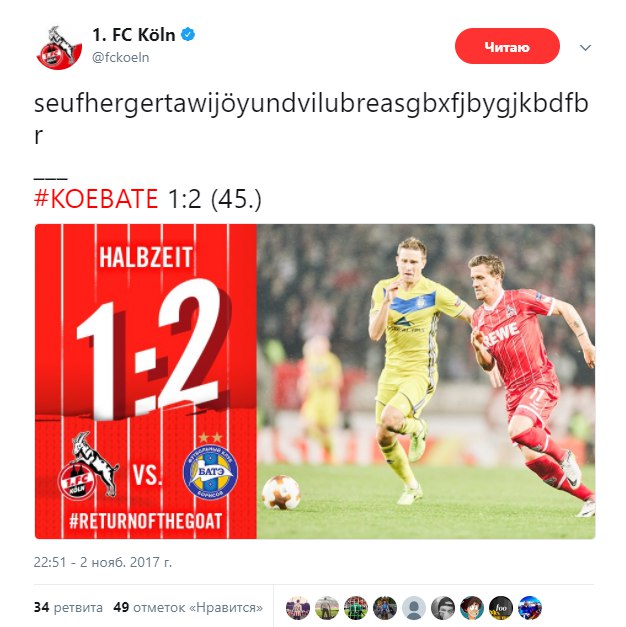This screenshot has height=627, width=626.
Task: View the 49 отметок «Нравится» list
Action: click(188, 607)
